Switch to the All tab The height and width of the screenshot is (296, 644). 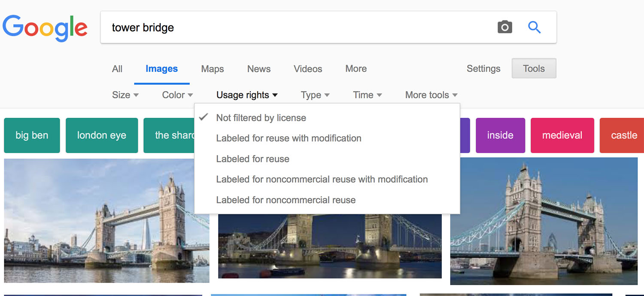tap(117, 69)
